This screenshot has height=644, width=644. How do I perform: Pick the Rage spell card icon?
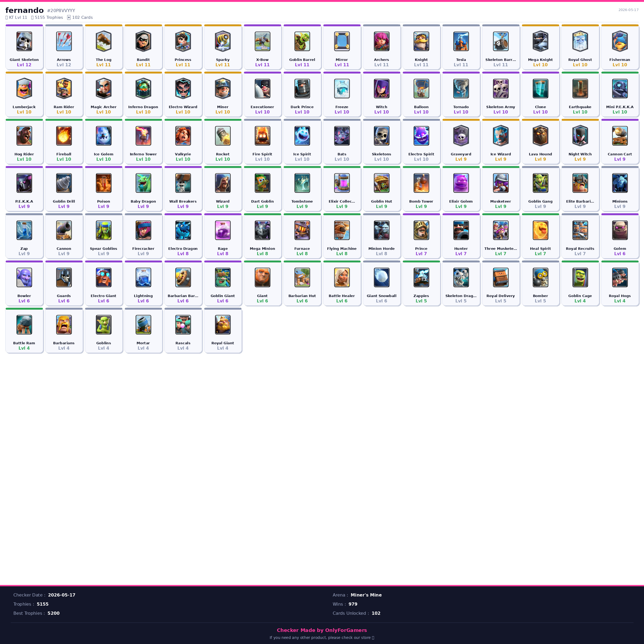pos(223,230)
